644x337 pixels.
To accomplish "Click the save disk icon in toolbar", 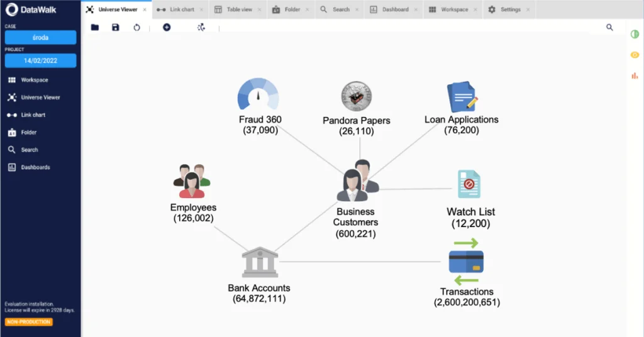I will coord(115,28).
